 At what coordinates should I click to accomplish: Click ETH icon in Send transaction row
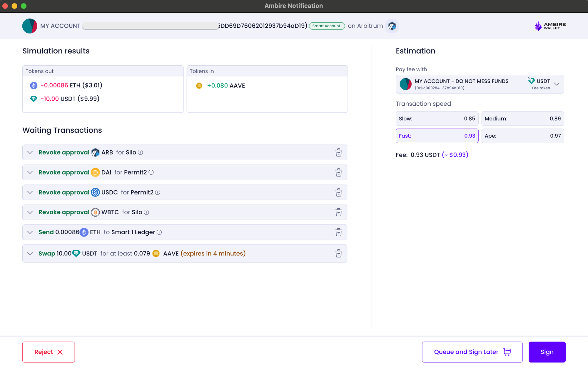[x=84, y=232]
